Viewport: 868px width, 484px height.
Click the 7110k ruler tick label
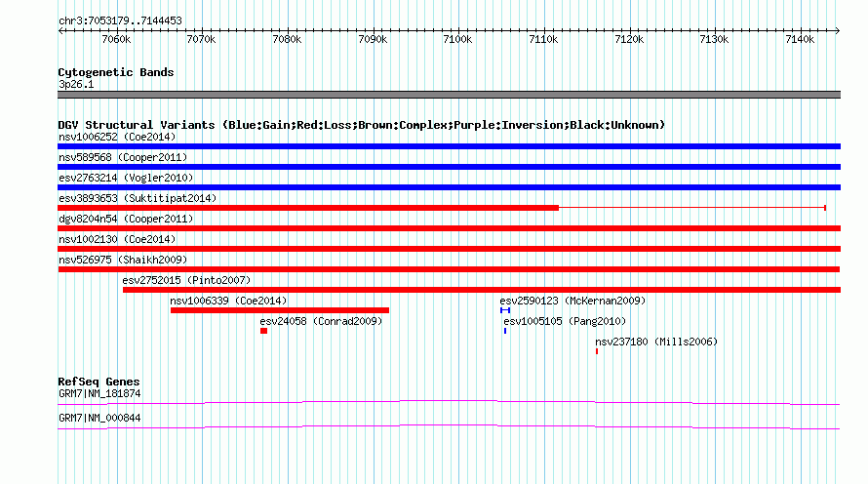pos(543,39)
